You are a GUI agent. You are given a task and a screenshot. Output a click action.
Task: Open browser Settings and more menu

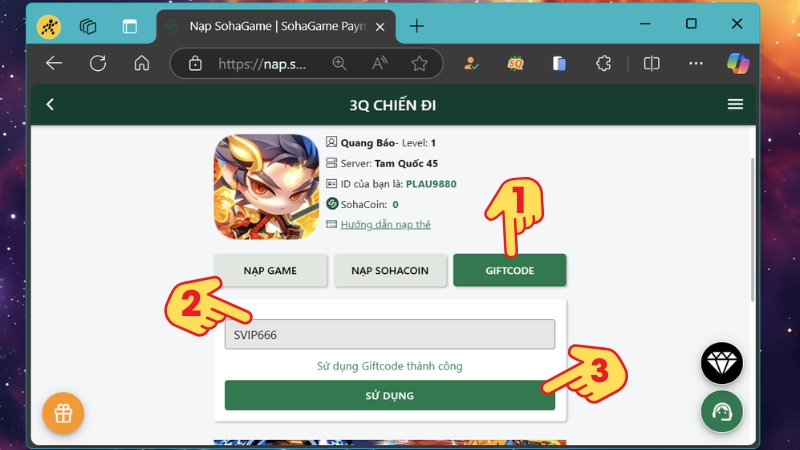[x=696, y=63]
